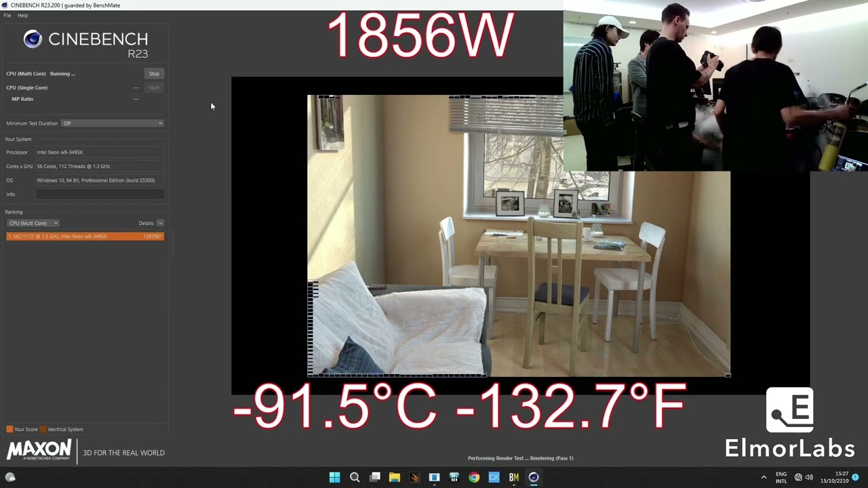Click the Identical System legend swatch
The height and width of the screenshot is (488, 868).
coord(43,429)
